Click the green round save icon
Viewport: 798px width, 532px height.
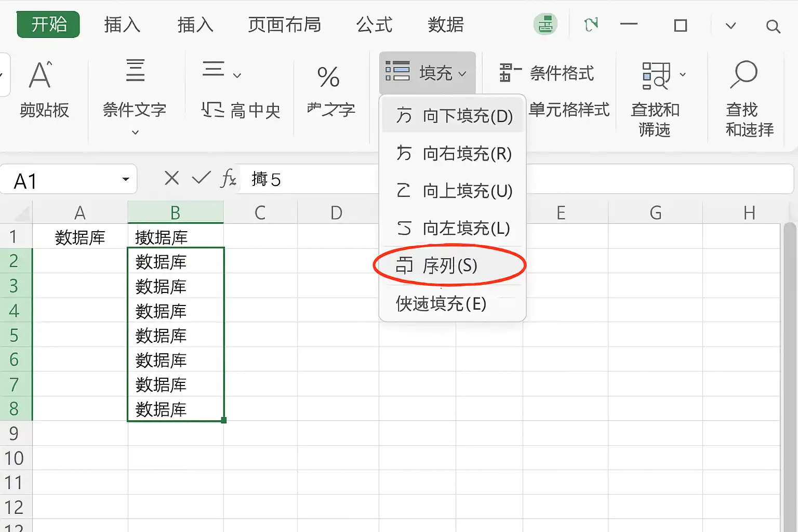point(546,24)
